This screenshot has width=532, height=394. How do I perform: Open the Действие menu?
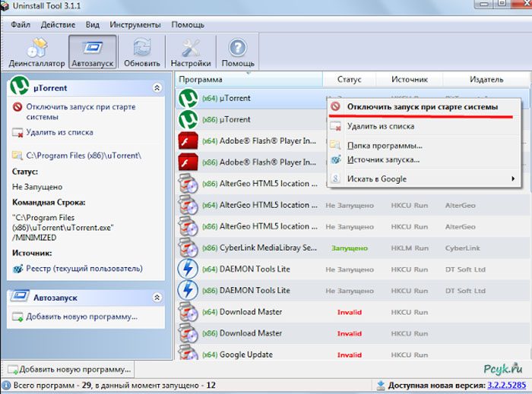(x=58, y=25)
